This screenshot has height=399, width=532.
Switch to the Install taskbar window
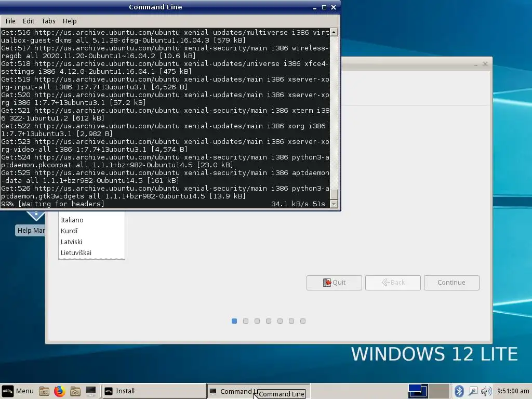pyautogui.click(x=154, y=391)
